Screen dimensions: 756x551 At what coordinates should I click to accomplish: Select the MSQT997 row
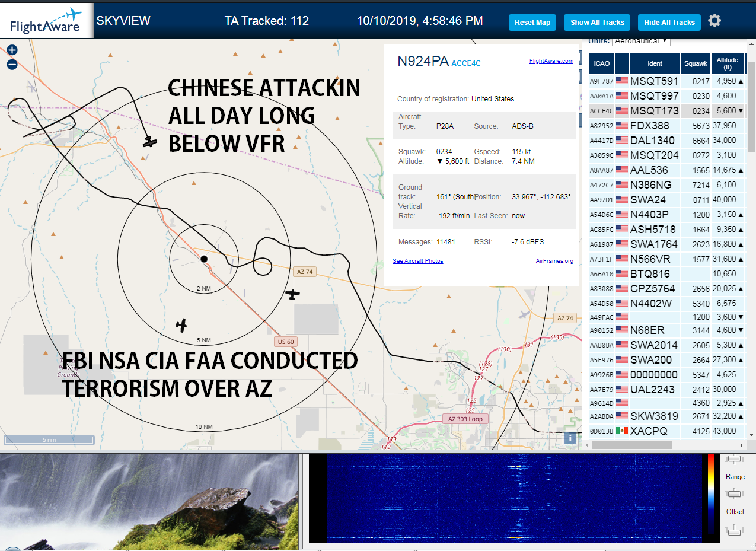point(666,95)
